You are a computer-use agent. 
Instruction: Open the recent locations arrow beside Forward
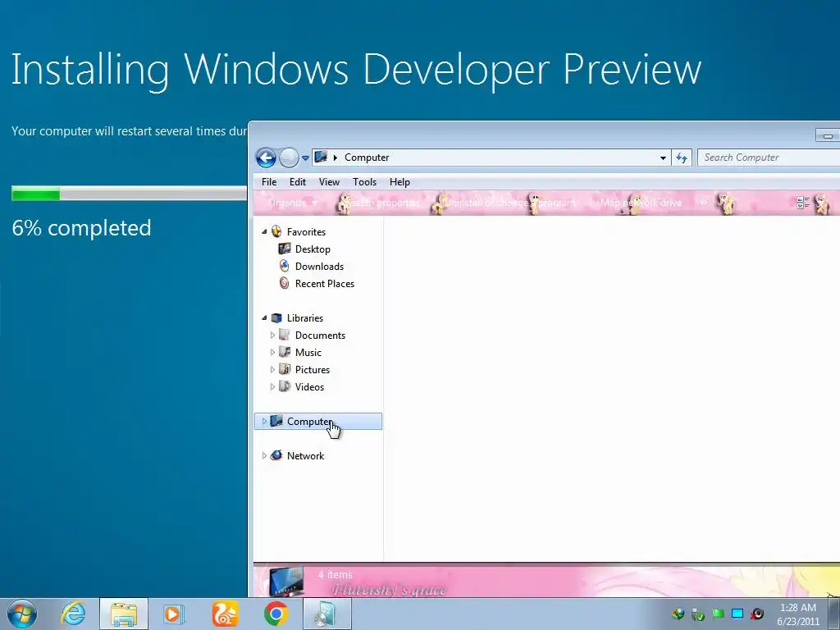(x=305, y=158)
